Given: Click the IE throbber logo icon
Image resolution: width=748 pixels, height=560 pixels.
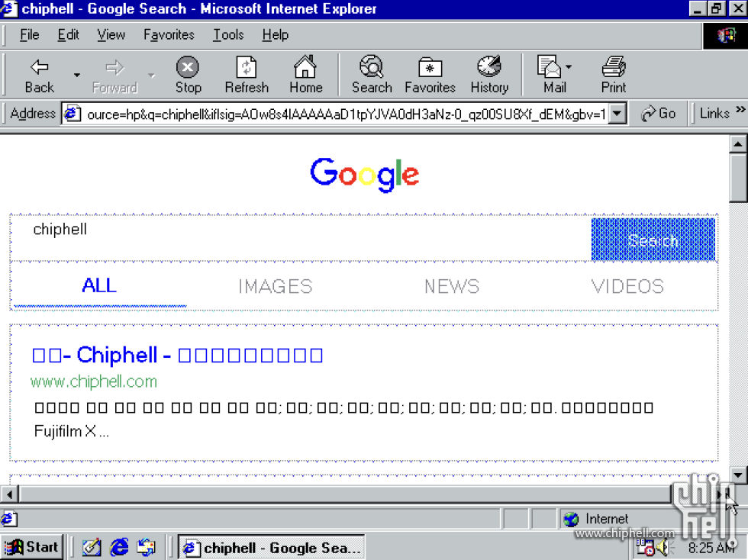Looking at the screenshot, I should point(726,35).
